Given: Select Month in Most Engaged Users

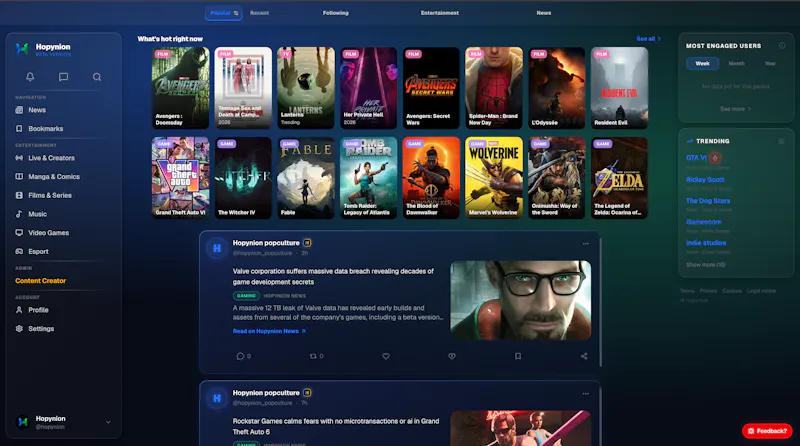Looking at the screenshot, I should point(736,63).
